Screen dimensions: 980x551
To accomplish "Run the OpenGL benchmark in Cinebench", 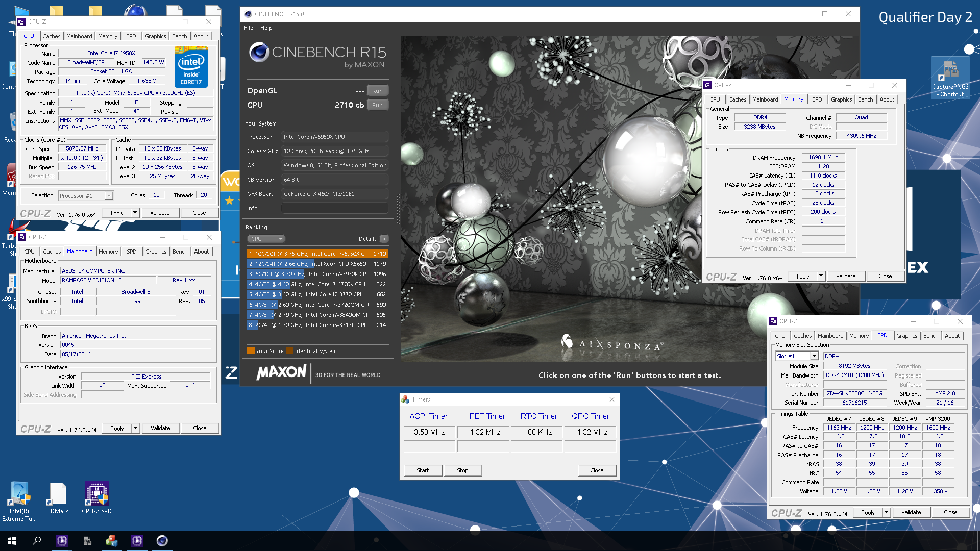I will [x=377, y=91].
